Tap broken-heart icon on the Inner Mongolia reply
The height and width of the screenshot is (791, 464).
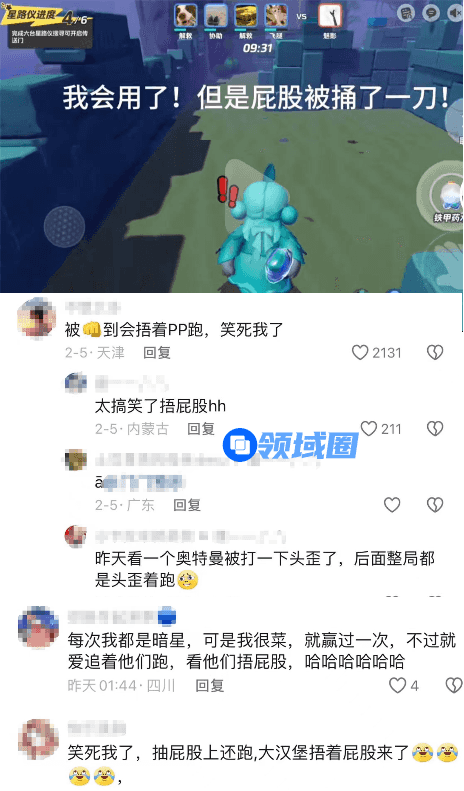tap(435, 428)
